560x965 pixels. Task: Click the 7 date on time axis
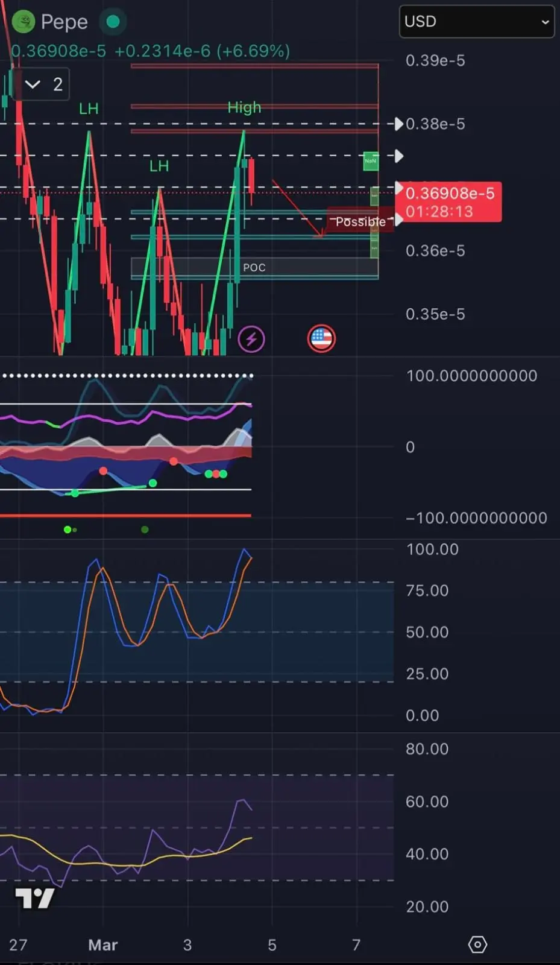point(356,944)
